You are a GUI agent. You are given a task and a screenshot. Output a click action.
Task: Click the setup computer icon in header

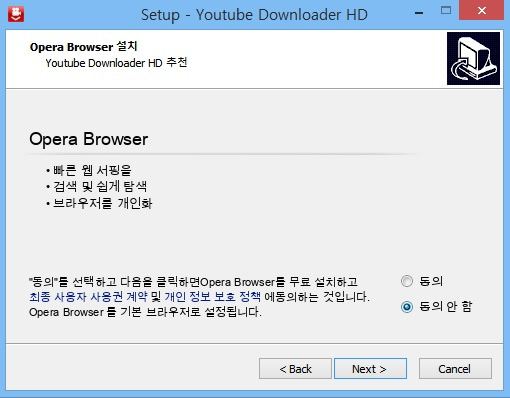[473, 58]
